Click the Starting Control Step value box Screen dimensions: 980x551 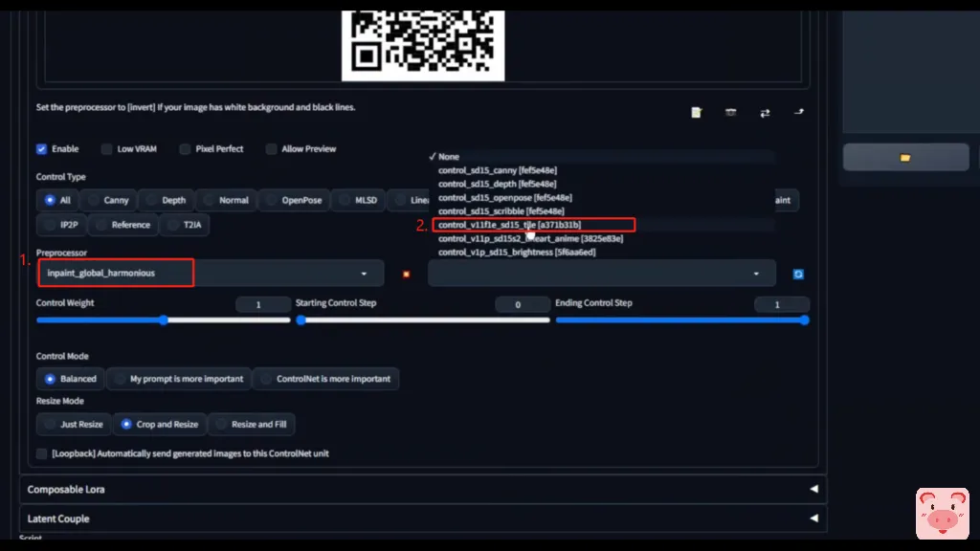point(523,304)
